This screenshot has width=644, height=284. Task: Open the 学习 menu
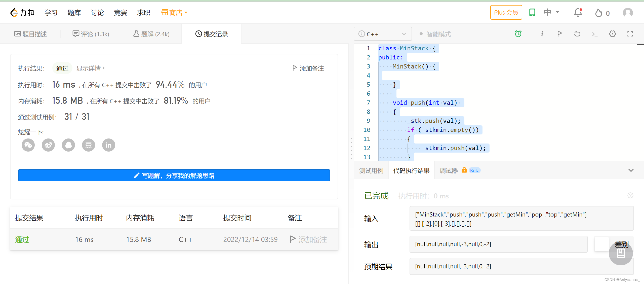[51, 13]
